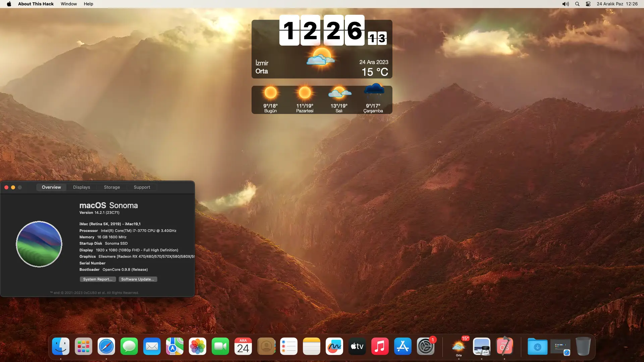This screenshot has width=644, height=362.
Task: Open the Help menu
Action: (89, 4)
